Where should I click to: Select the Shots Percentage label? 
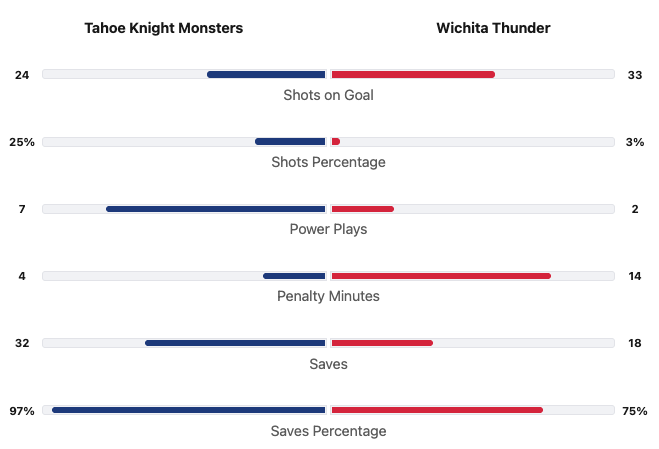[x=328, y=162]
